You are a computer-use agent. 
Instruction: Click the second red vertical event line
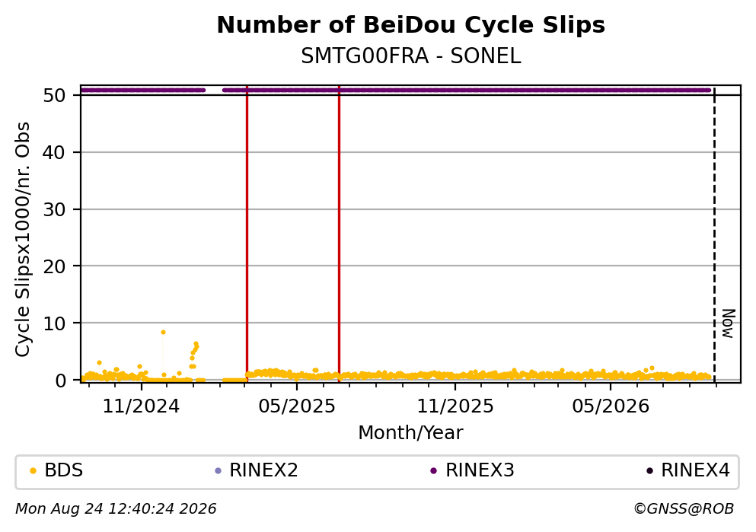(x=339, y=234)
